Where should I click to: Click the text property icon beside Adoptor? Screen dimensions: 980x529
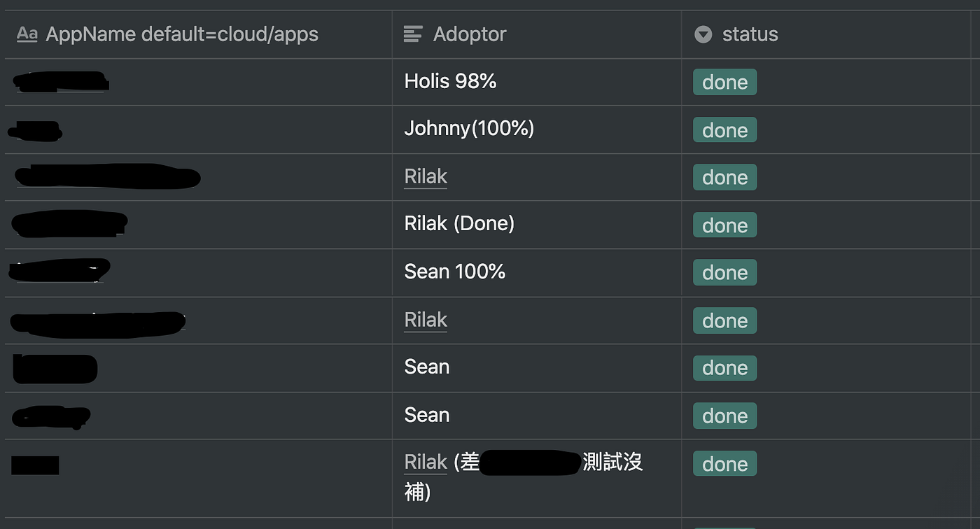click(x=413, y=34)
